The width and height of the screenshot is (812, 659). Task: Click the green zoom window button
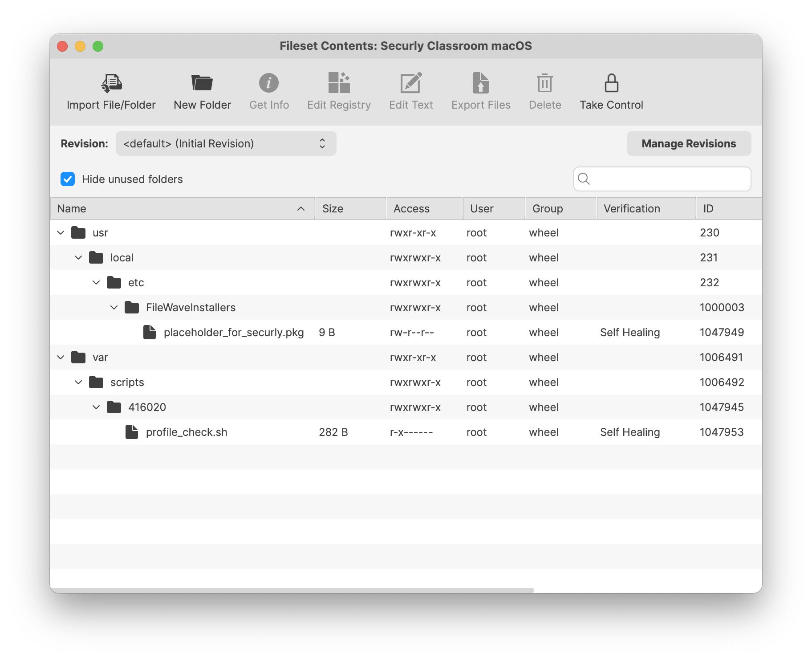[x=98, y=46]
